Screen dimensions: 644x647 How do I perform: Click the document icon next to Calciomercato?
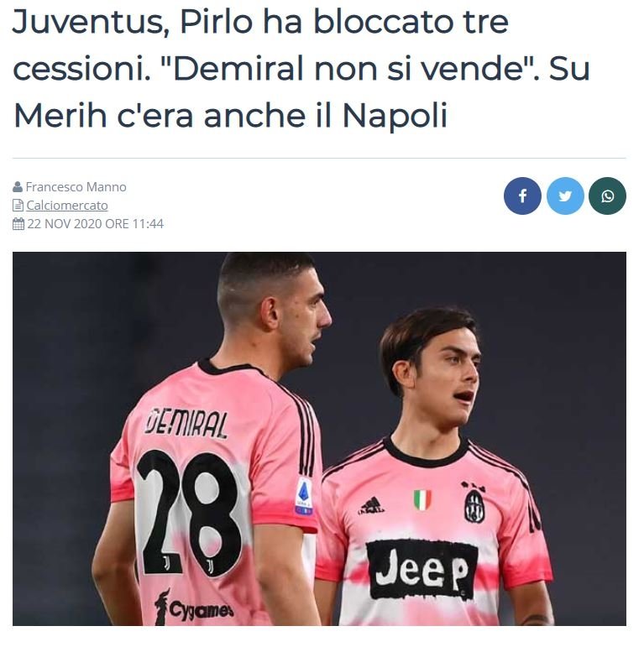click(18, 205)
